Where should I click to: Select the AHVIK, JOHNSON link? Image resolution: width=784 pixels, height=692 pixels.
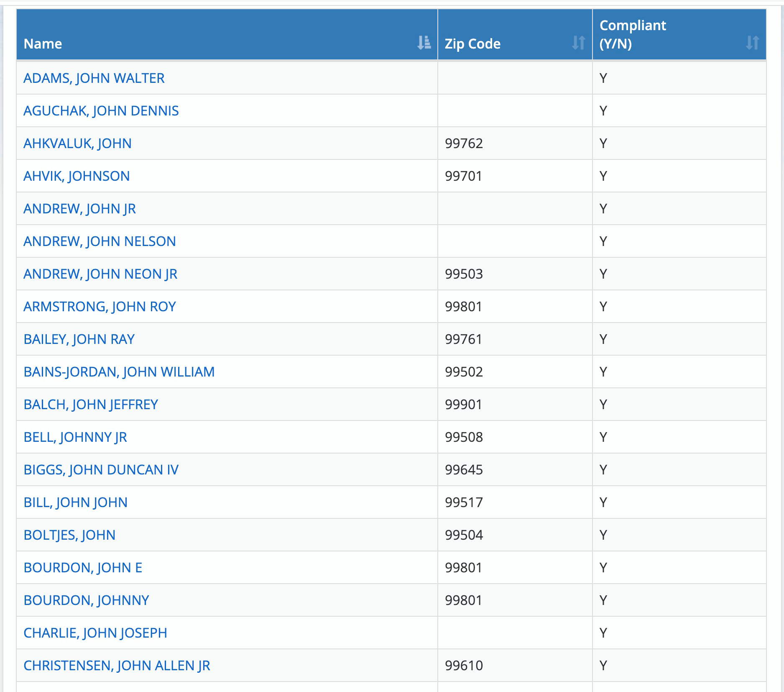pos(77,176)
